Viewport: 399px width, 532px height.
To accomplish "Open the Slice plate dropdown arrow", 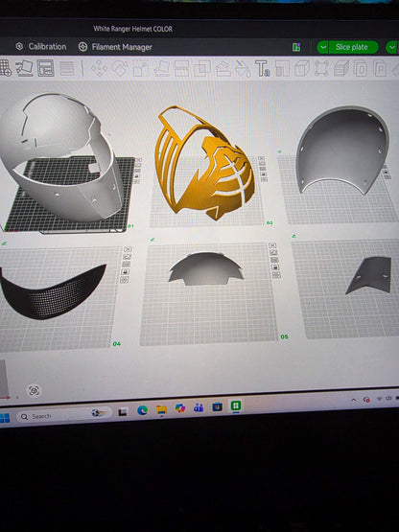I will click(322, 47).
